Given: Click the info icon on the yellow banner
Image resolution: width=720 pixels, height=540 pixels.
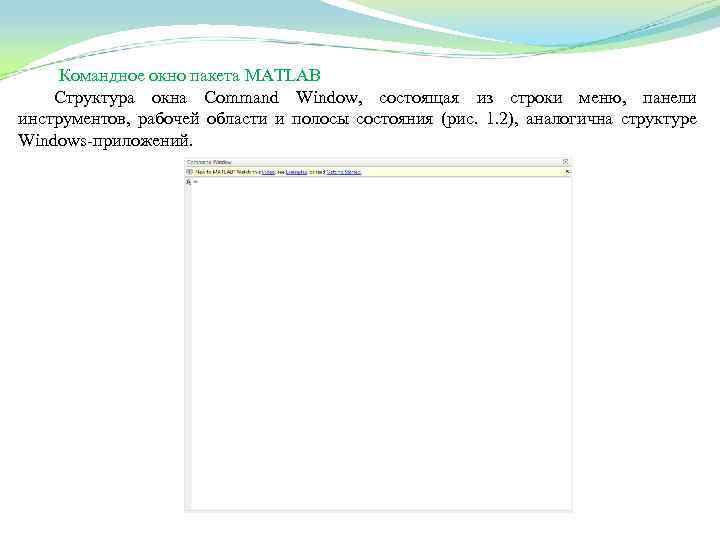Looking at the screenshot, I should 189,172.
